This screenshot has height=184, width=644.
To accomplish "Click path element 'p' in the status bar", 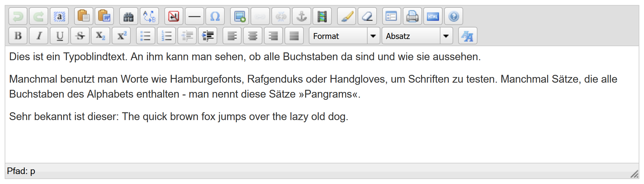I will (x=33, y=171).
